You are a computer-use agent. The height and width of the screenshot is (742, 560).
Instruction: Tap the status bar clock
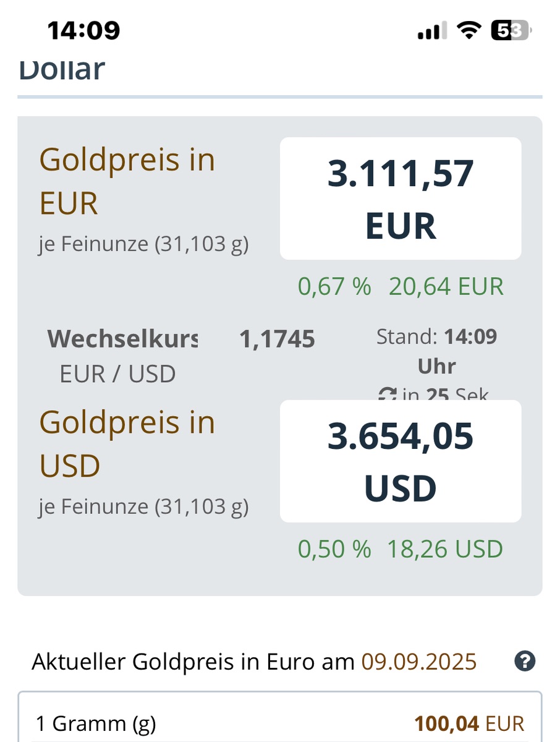pyautogui.click(x=83, y=30)
